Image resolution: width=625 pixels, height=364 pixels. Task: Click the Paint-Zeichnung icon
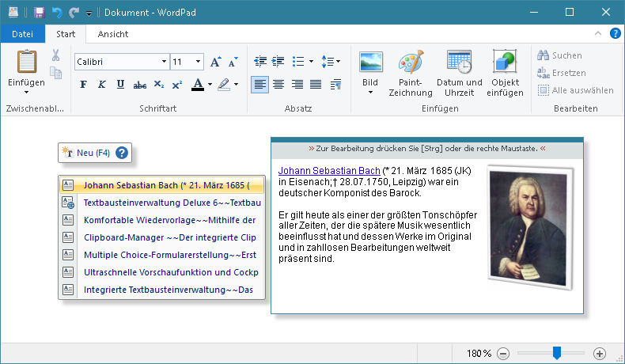tap(411, 63)
